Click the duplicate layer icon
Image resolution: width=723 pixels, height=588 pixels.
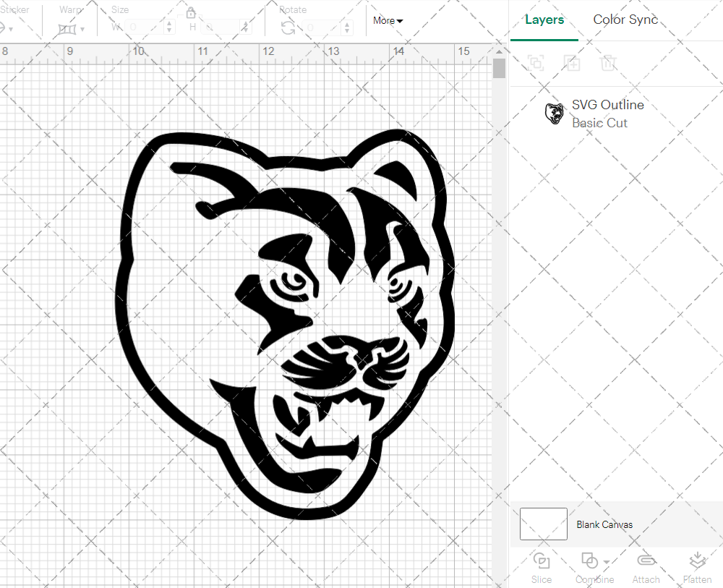point(536,64)
